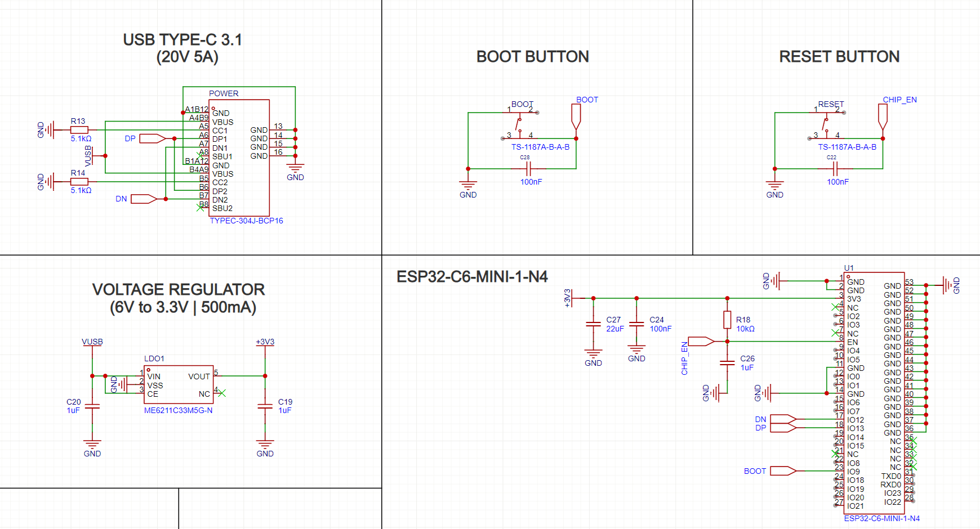Select capacitor C20 symbol in regulator section
Viewport: 980px width, 529px height.
92,406
